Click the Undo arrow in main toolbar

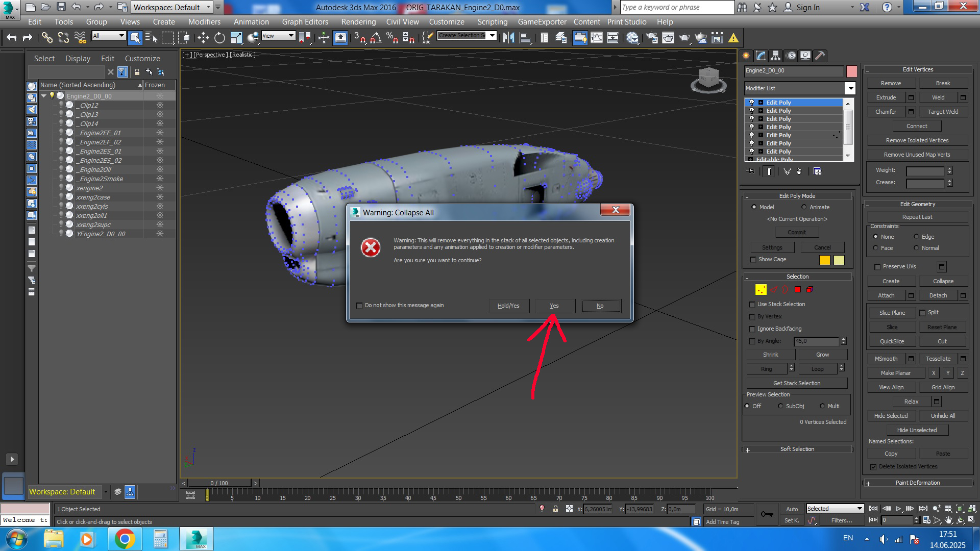(x=12, y=37)
